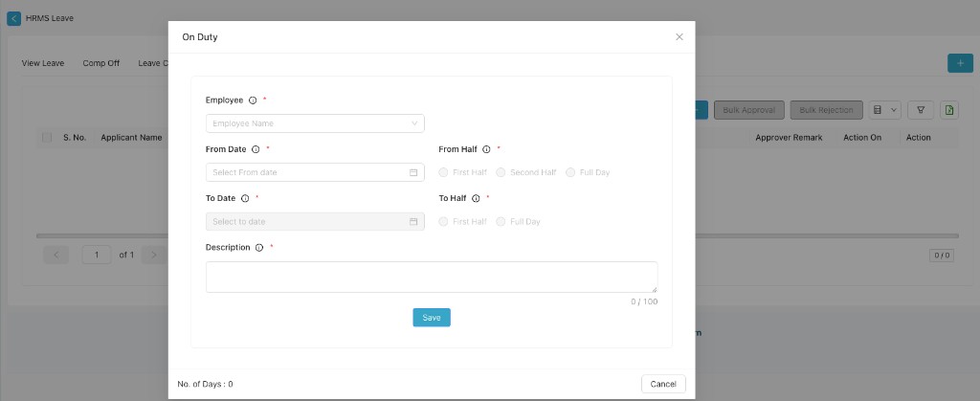
Task: Click the Applicant Name column header
Action: click(x=131, y=138)
